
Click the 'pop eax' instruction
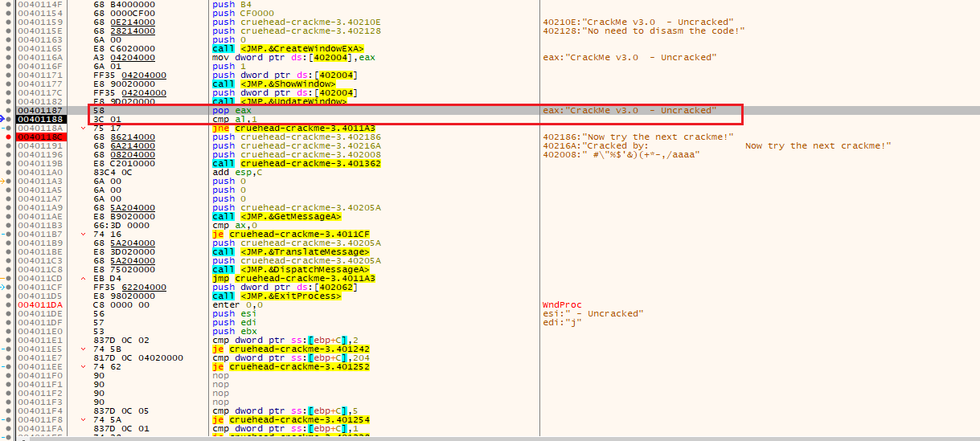(x=232, y=110)
